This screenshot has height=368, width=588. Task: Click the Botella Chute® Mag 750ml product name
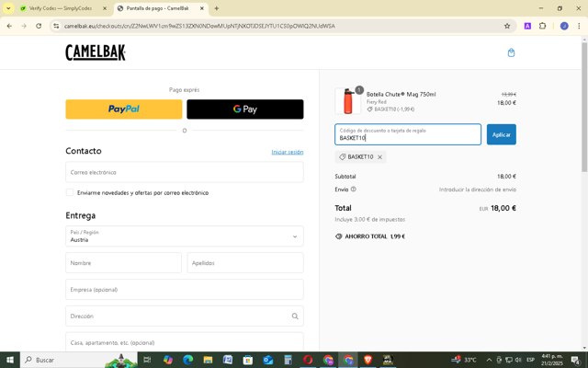click(401, 94)
